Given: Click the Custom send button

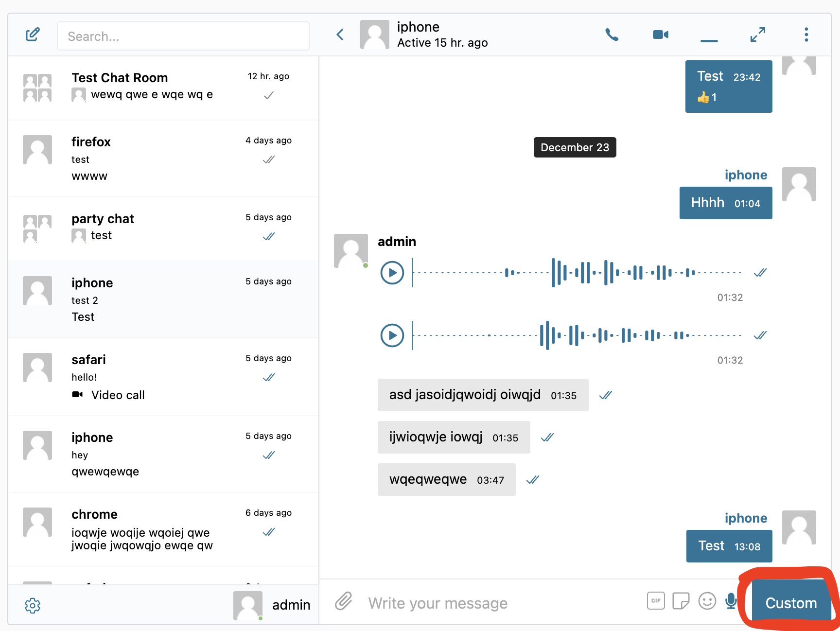Looking at the screenshot, I should 791,603.
